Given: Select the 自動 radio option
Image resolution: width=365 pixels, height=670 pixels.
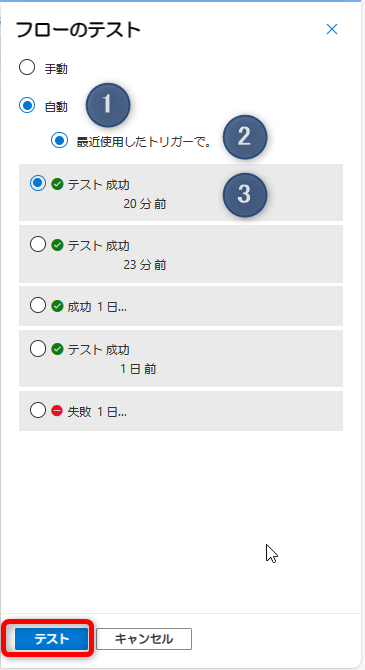Looking at the screenshot, I should tap(27, 106).
